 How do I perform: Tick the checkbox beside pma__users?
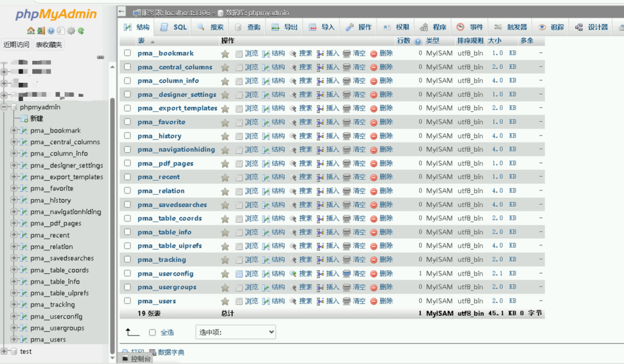[x=127, y=301]
